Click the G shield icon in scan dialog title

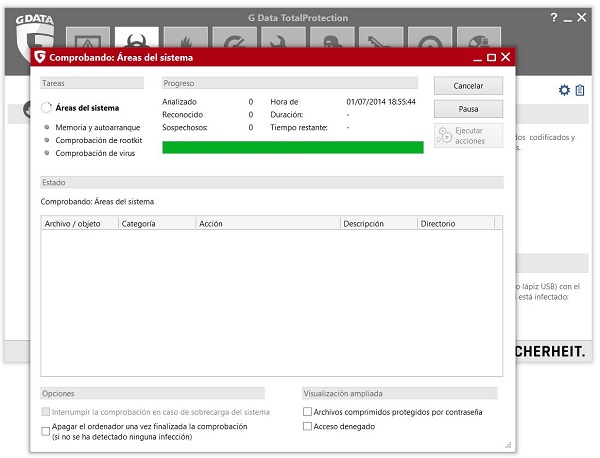[x=40, y=57]
